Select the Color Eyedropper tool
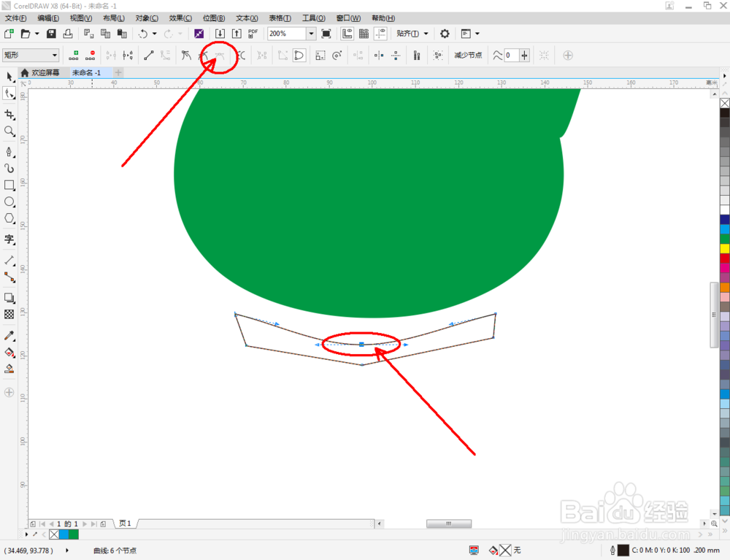The height and width of the screenshot is (560, 730). pyautogui.click(x=9, y=336)
